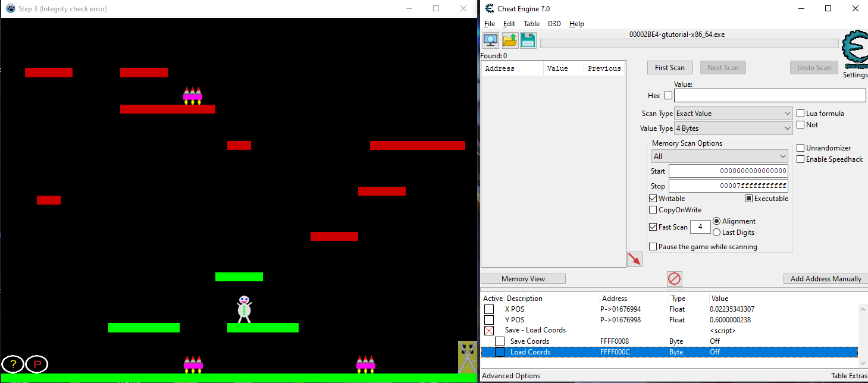Click the Select Process computer icon

tap(491, 40)
